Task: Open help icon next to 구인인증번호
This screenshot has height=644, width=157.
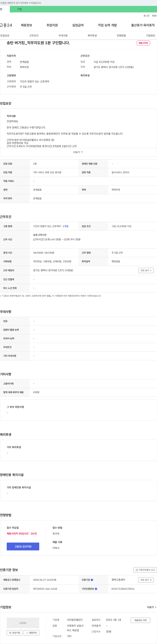Action: pyautogui.click(x=96, y=589)
